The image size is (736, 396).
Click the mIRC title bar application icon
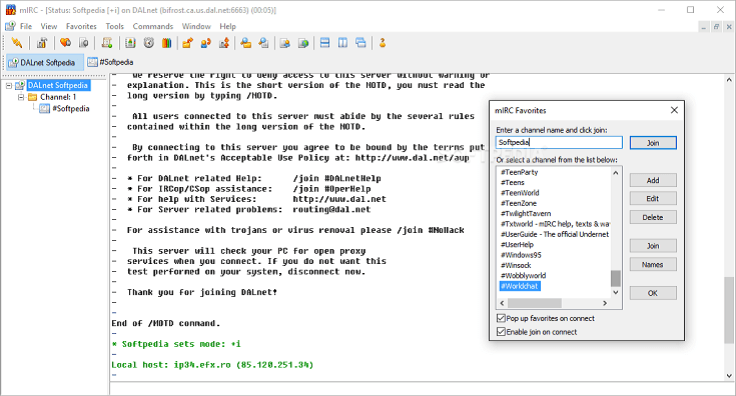pos(10,9)
